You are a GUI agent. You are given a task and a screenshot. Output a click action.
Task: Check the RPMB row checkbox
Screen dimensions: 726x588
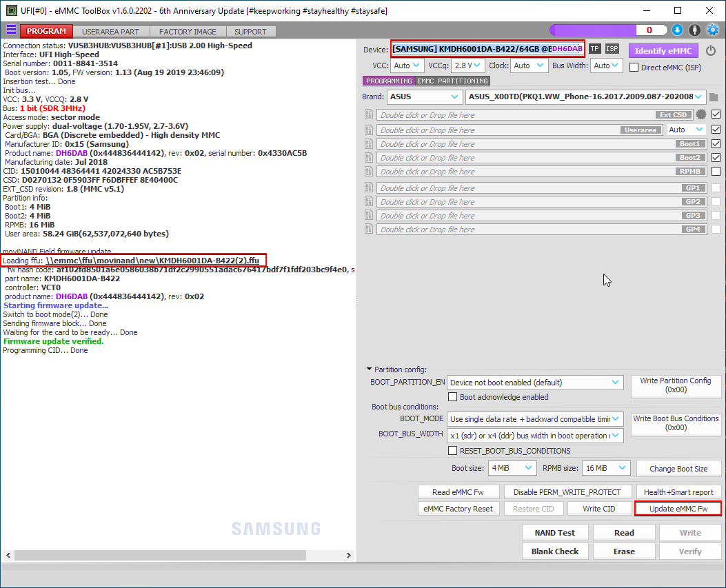(716, 172)
